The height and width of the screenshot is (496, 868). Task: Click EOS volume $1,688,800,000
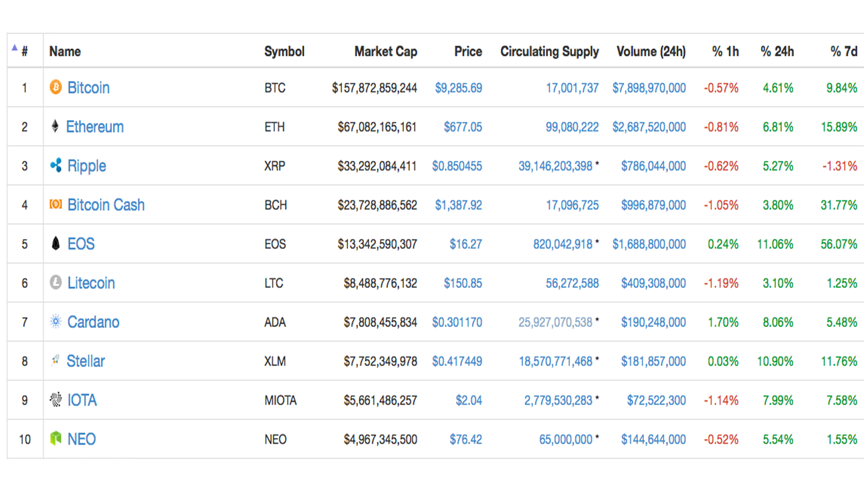[x=649, y=244]
